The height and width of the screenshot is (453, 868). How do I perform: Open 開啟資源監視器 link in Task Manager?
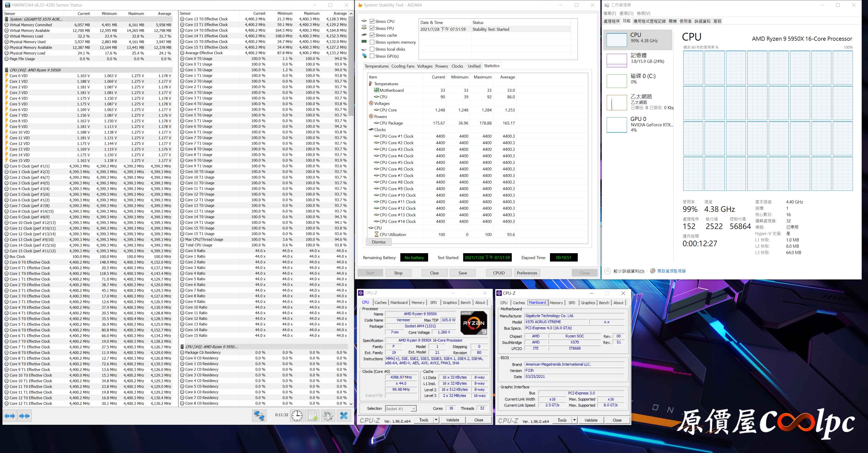pyautogui.click(x=671, y=271)
